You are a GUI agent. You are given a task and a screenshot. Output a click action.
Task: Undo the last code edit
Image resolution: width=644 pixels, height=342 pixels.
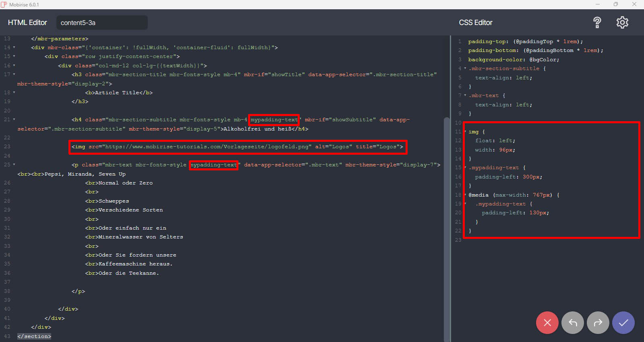click(x=572, y=323)
